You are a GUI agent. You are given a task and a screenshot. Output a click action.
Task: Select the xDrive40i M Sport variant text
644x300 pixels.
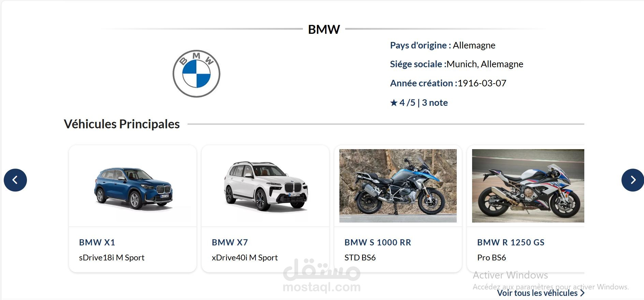[x=245, y=258]
